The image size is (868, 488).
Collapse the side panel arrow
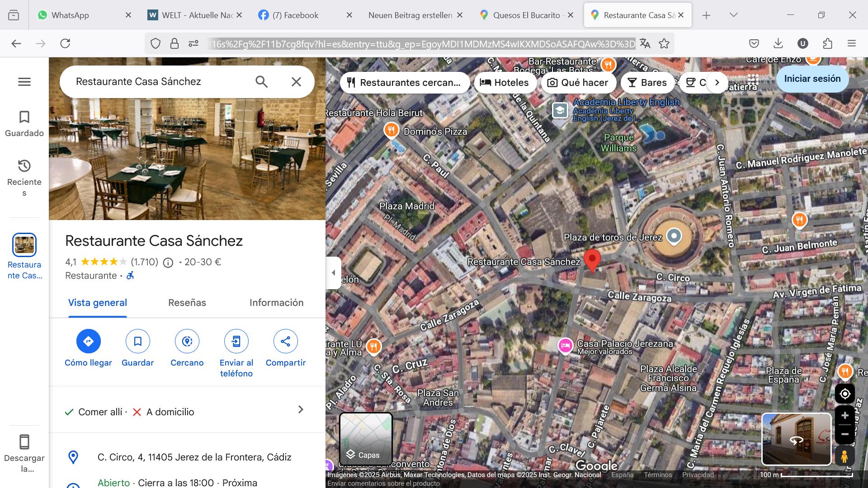(333, 272)
